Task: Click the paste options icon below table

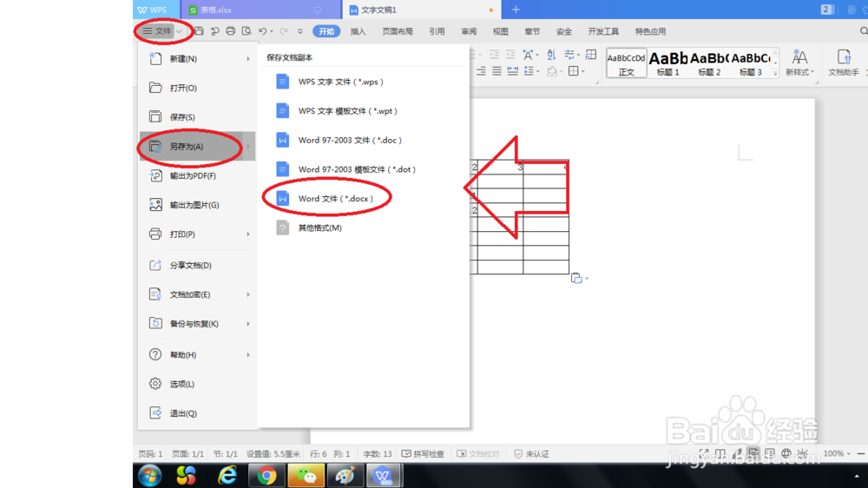Action: [x=576, y=278]
